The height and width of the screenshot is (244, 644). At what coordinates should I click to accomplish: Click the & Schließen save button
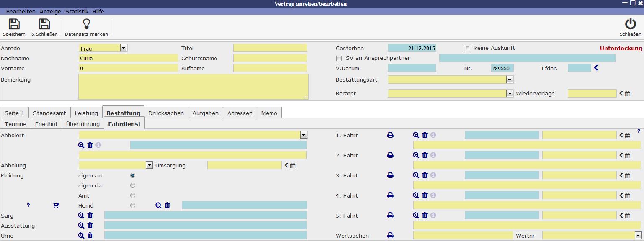[44, 27]
